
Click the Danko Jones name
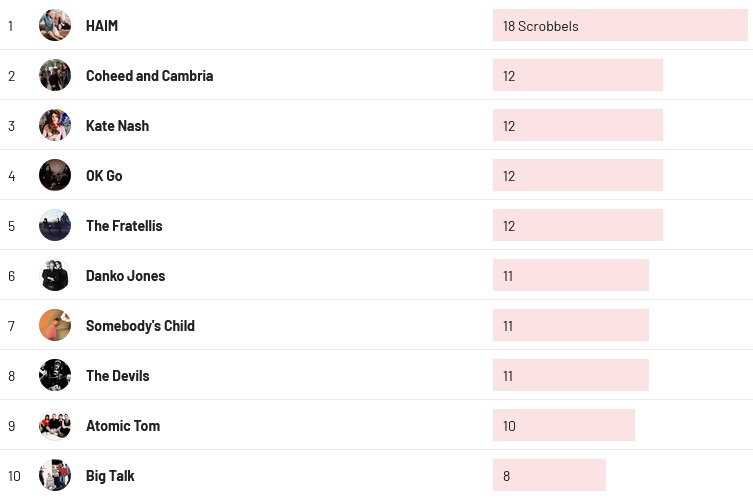pos(125,276)
